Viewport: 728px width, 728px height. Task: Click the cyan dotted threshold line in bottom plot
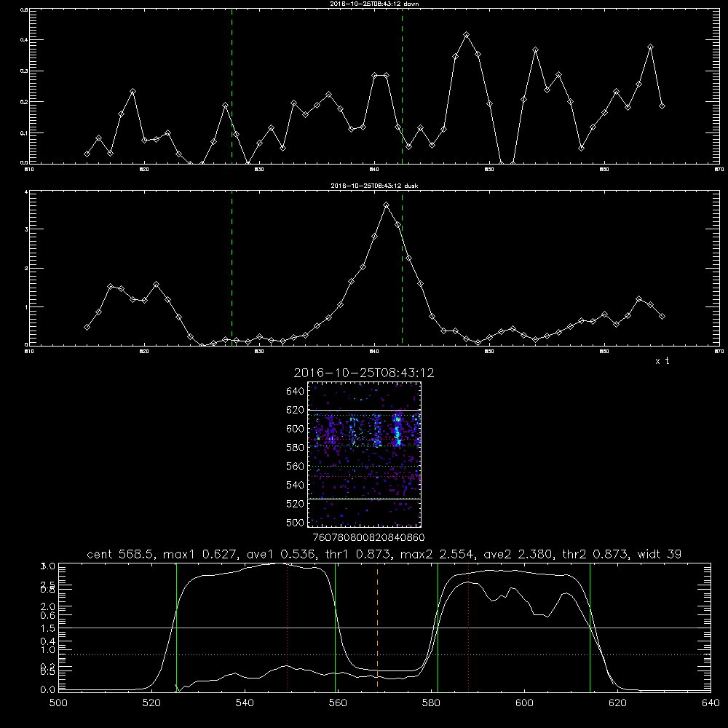pos(384,654)
